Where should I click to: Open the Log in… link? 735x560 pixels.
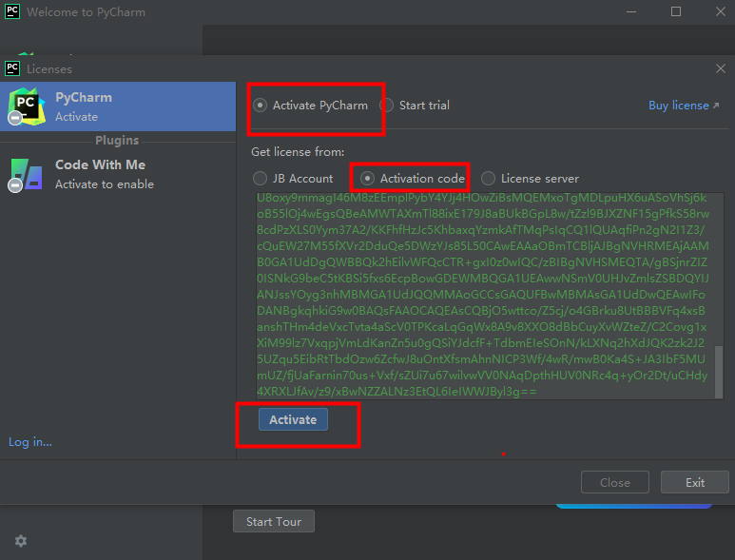(x=30, y=442)
